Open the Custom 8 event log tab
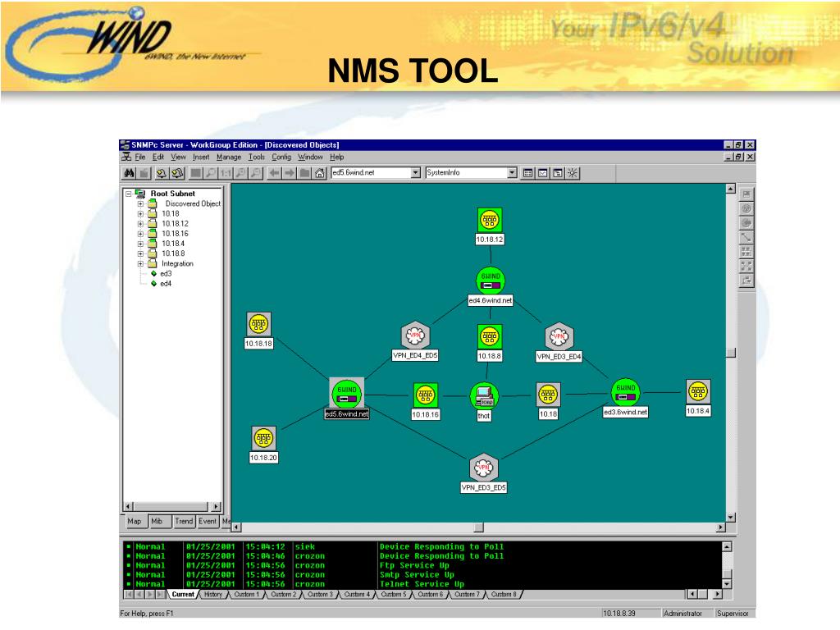Viewport: 840px width, 630px height. (x=504, y=594)
